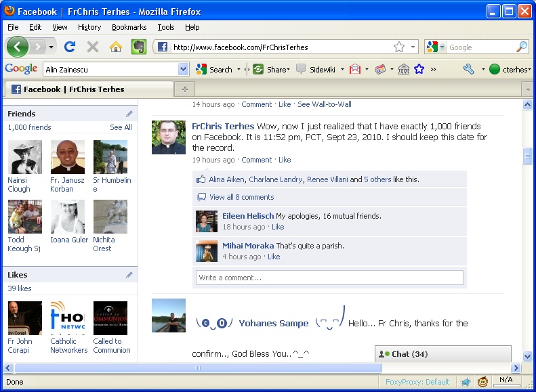Click the 5 others like link
This screenshot has width=536, height=392.
tap(377, 179)
